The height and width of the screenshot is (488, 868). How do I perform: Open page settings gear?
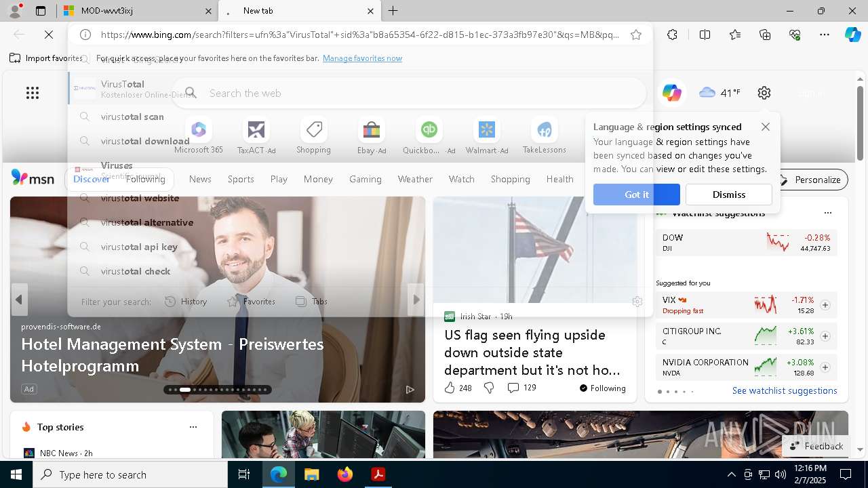coord(764,93)
